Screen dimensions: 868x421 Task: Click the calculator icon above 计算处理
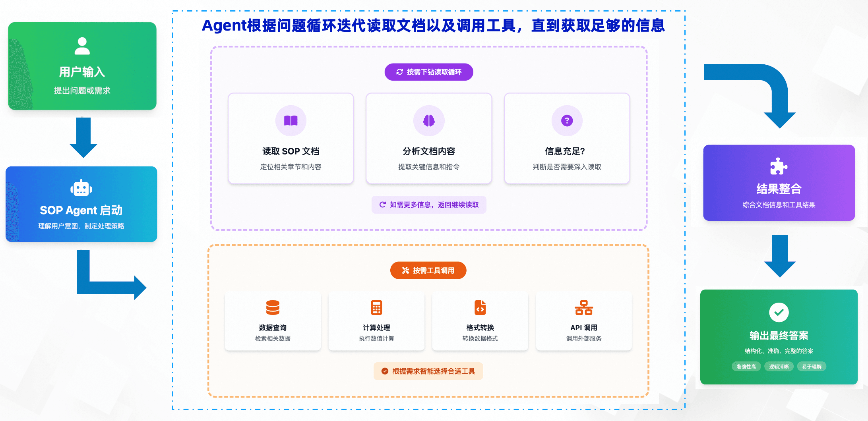pos(376,307)
